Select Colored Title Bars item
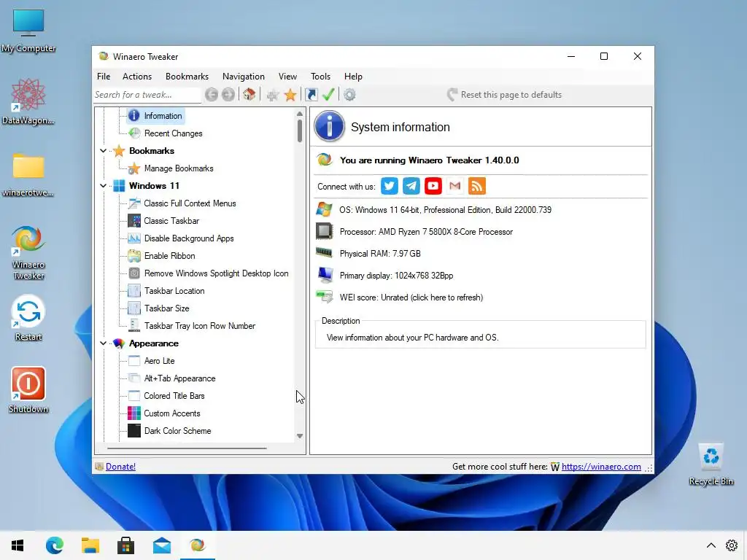The width and height of the screenshot is (747, 560). pos(174,396)
